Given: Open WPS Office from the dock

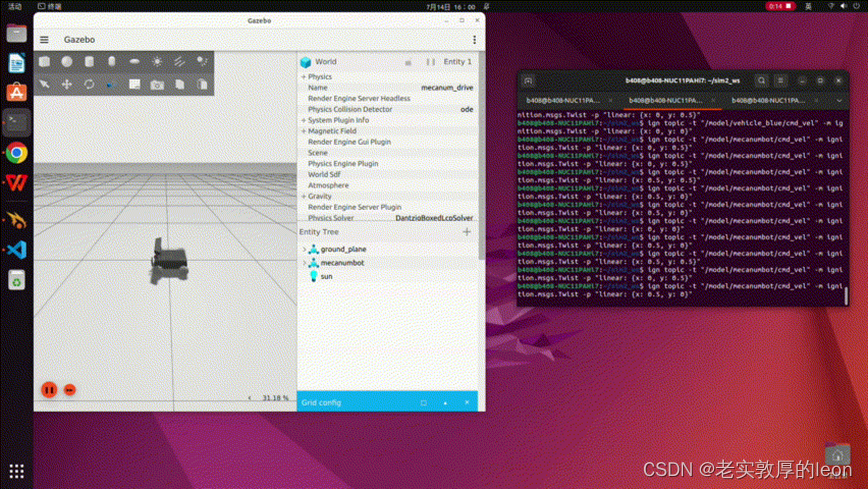Looking at the screenshot, I should pos(17,183).
